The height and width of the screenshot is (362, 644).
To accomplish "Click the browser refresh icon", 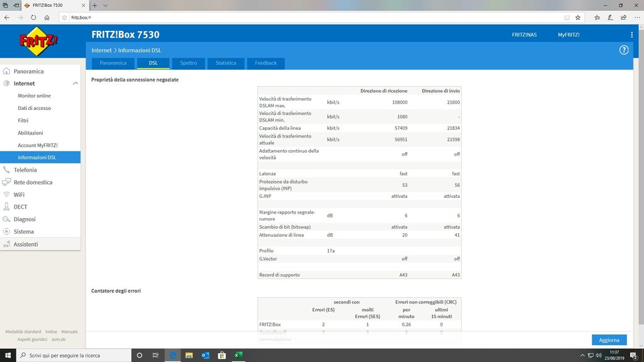I will [33, 18].
